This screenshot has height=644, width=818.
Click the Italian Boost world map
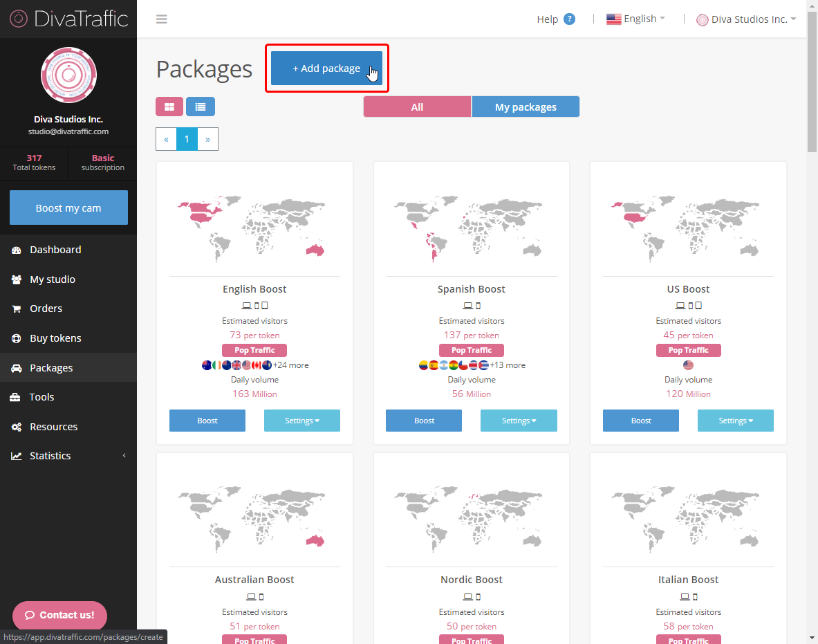point(685,519)
